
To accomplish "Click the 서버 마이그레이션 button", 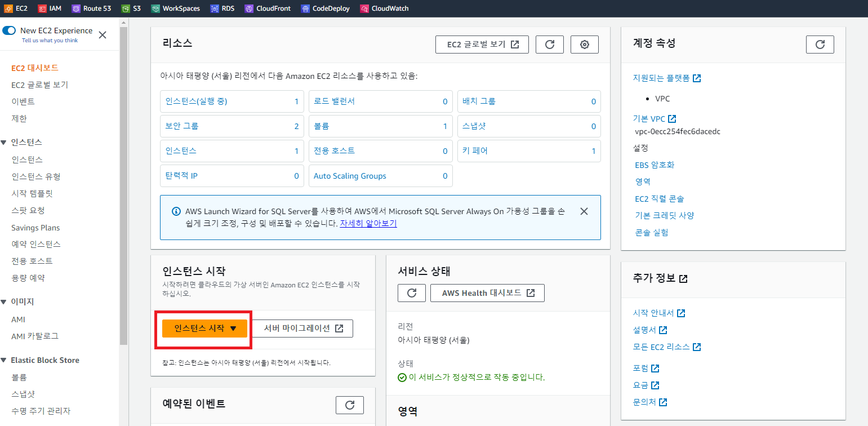I will (x=302, y=329).
